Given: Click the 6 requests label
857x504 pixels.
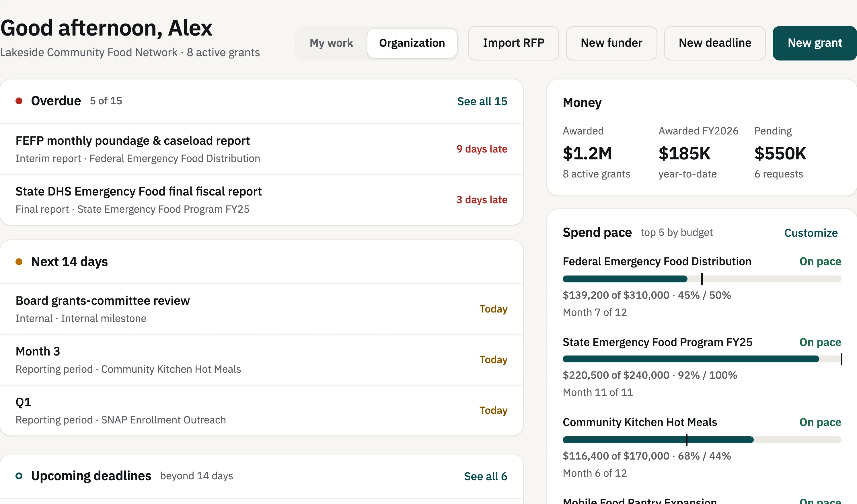Looking at the screenshot, I should (x=778, y=174).
